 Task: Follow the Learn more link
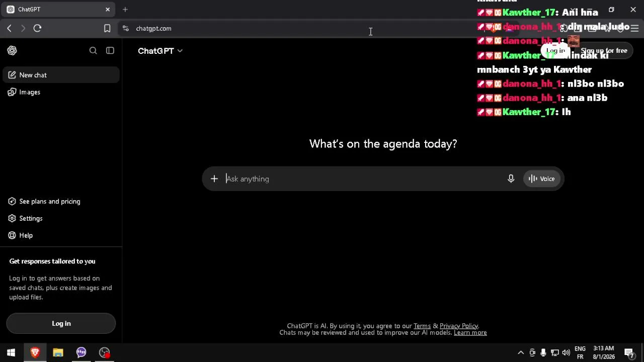[x=470, y=332]
